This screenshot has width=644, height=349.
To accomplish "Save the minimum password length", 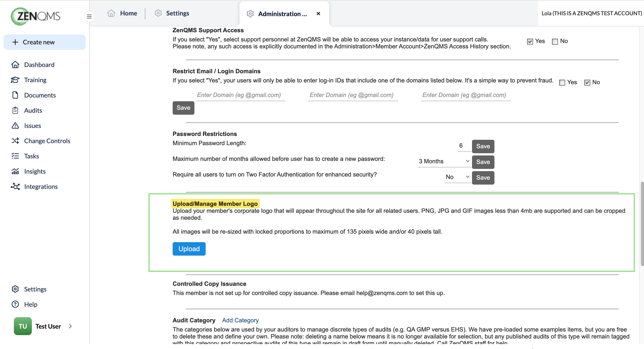I will [483, 146].
